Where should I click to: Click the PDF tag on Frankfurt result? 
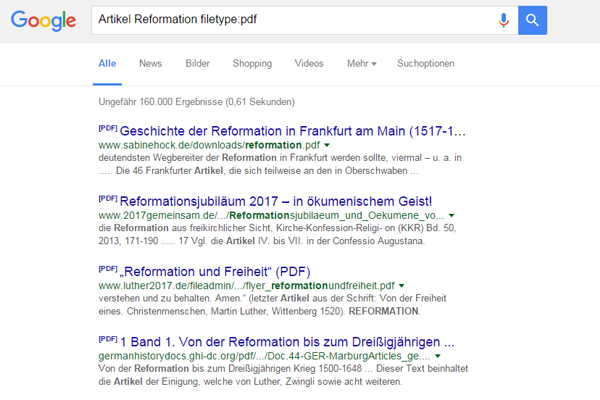[x=107, y=129]
